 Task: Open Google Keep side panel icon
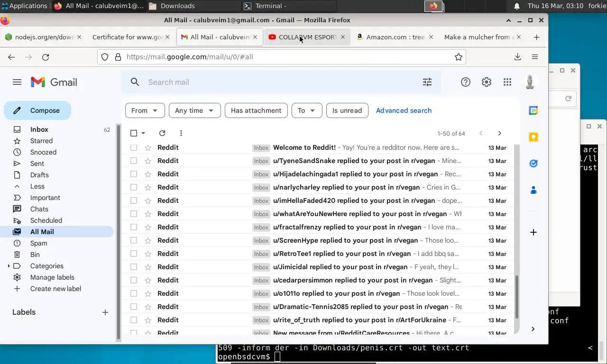click(x=533, y=137)
